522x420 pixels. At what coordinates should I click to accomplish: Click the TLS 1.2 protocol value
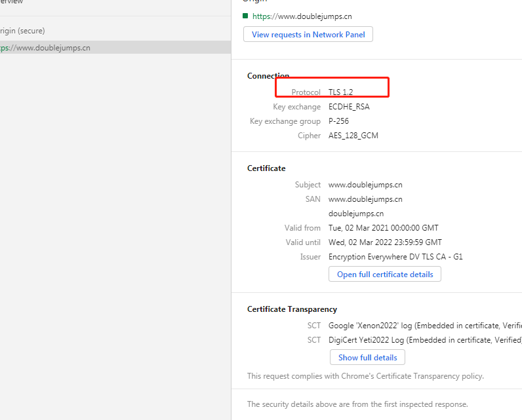click(340, 92)
